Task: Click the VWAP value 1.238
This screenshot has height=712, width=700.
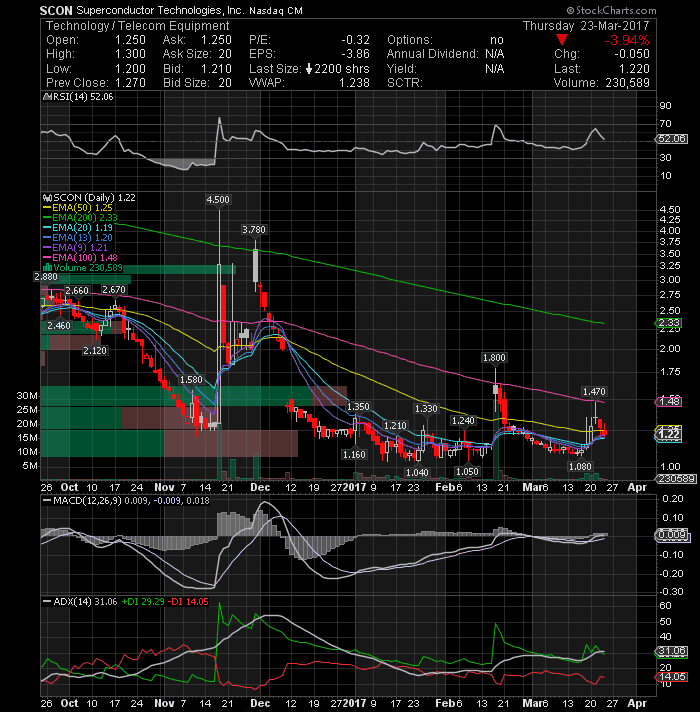Action: 355,83
